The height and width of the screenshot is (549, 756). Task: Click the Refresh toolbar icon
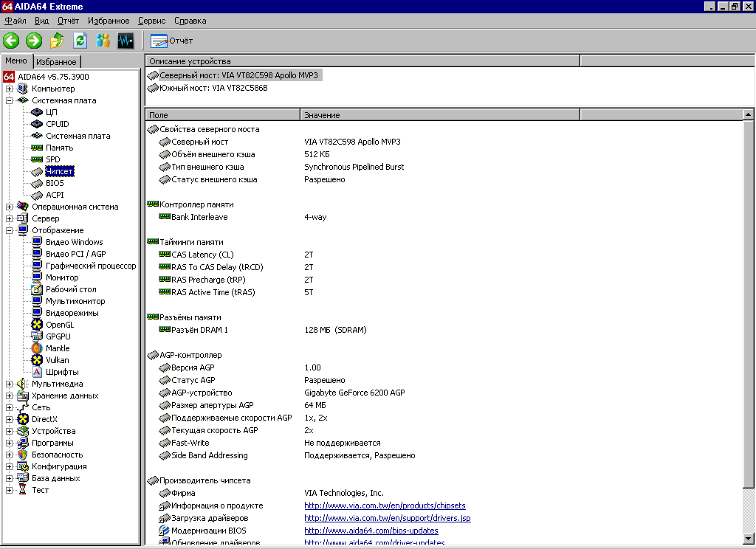(80, 41)
